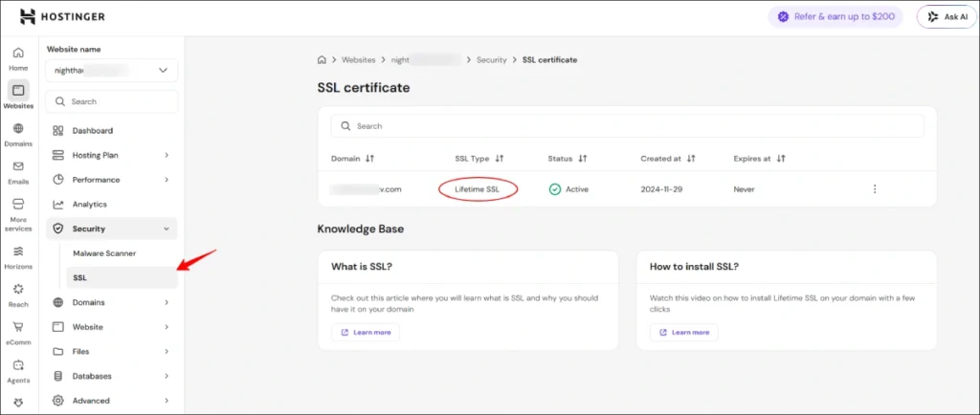Click the 2024-11-29 created date
This screenshot has width=980, height=415.
tap(661, 189)
